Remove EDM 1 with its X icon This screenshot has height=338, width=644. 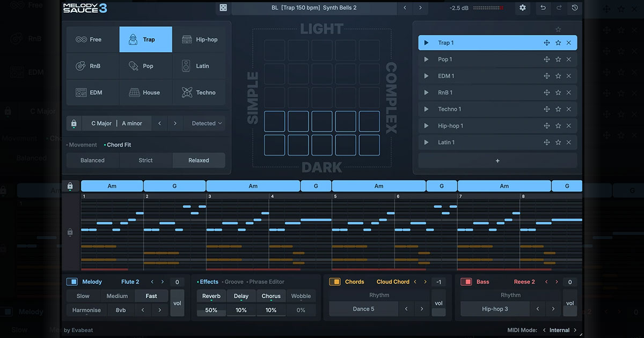coord(569,76)
